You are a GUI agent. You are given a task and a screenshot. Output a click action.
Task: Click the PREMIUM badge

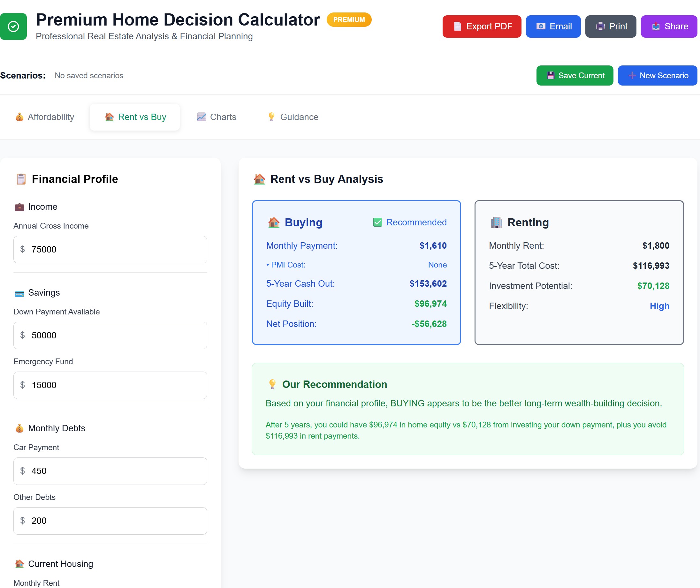348,20
